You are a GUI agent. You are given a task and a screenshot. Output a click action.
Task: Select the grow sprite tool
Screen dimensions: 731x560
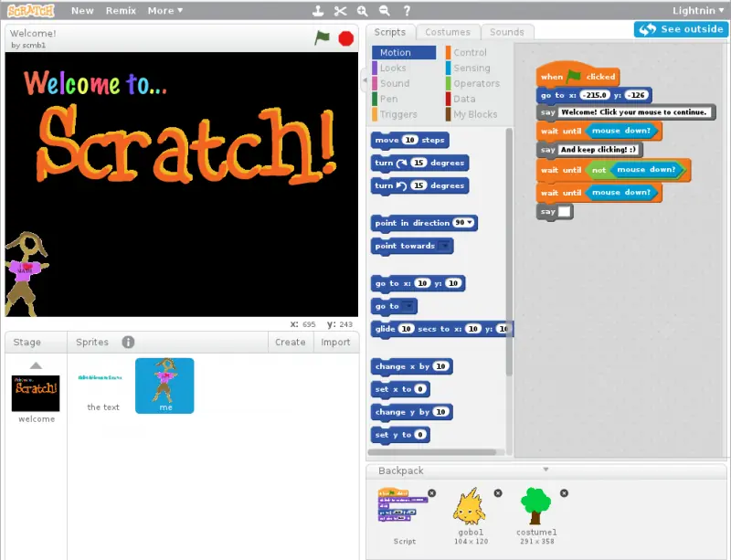(362, 11)
